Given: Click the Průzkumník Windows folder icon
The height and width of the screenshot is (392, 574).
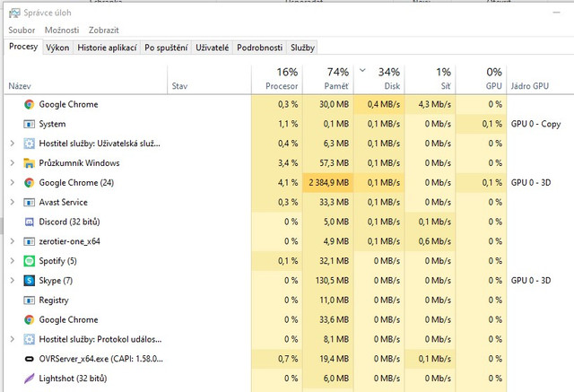Looking at the screenshot, I should pos(29,163).
